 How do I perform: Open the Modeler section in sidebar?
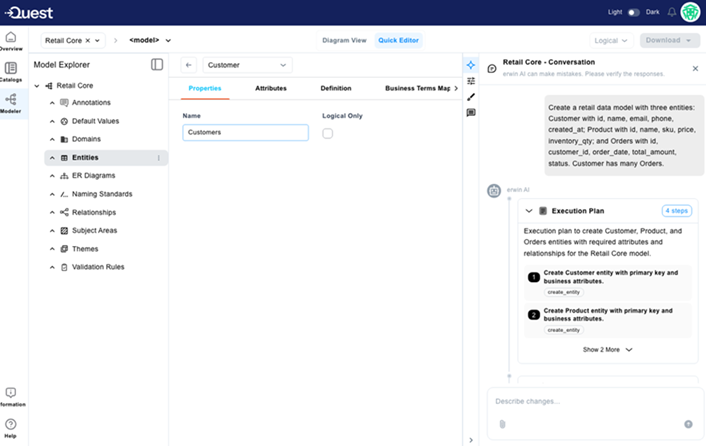click(11, 103)
